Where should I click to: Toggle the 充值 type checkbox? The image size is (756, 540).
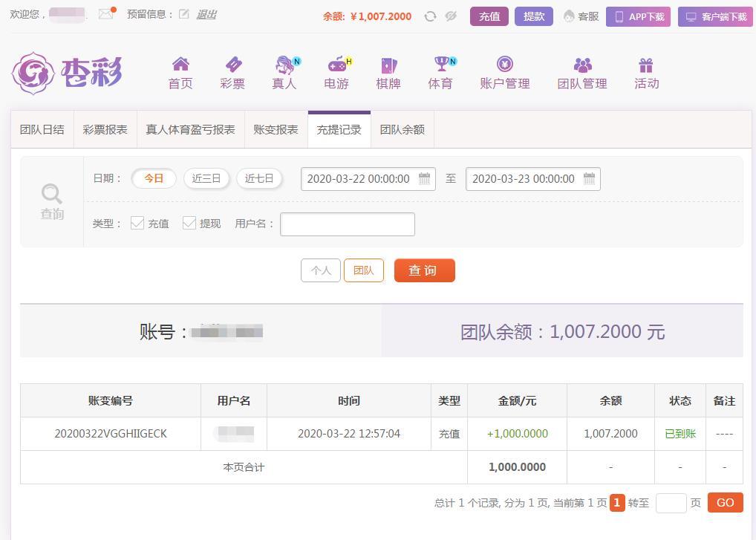coord(137,223)
